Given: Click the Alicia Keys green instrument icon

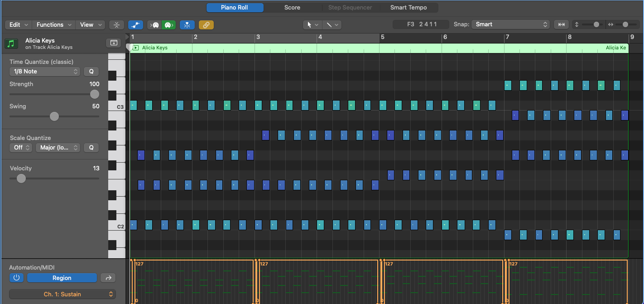Looking at the screenshot, I should [x=10, y=43].
